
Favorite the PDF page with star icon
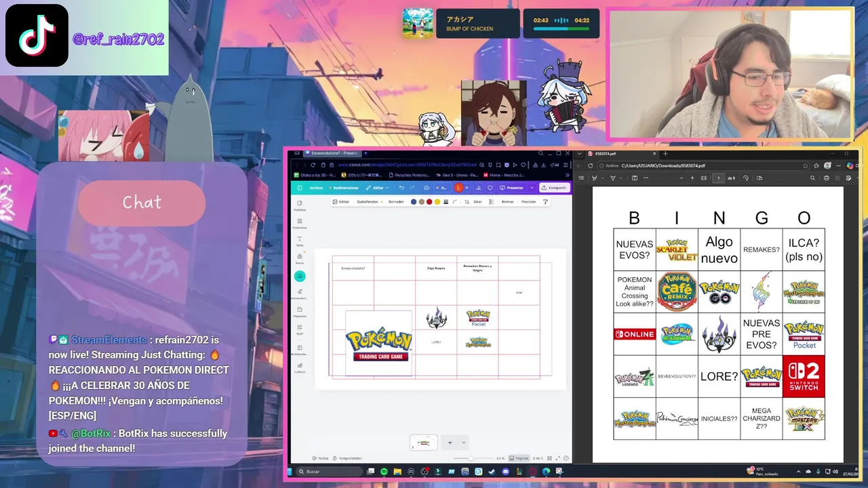[805, 166]
